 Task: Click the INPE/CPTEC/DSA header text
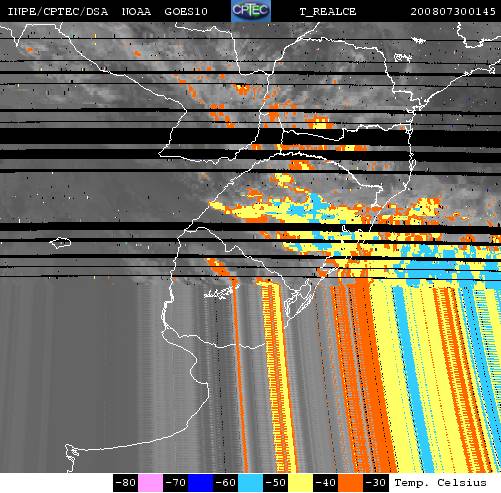click(58, 12)
